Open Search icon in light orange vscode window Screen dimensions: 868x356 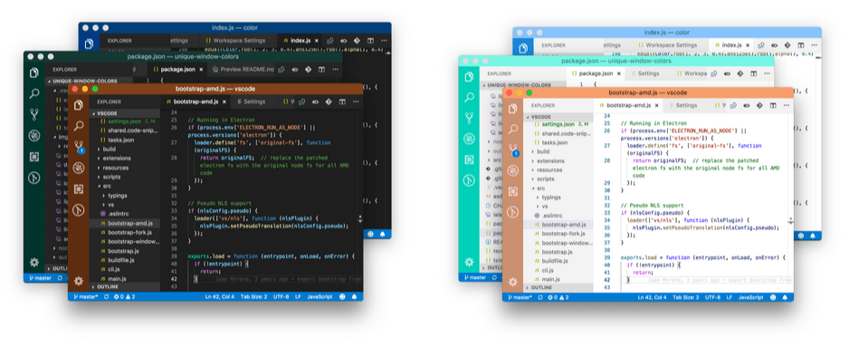pyautogui.click(x=513, y=129)
